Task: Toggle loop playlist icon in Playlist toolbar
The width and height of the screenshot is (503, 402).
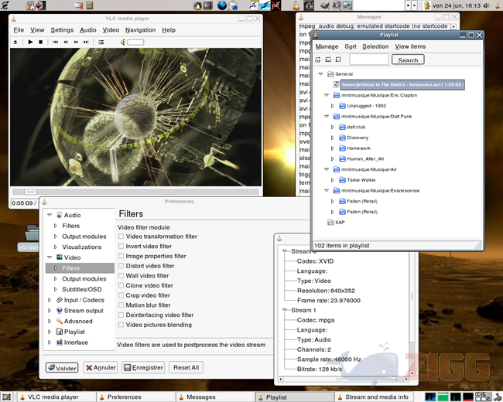Action: (328, 60)
